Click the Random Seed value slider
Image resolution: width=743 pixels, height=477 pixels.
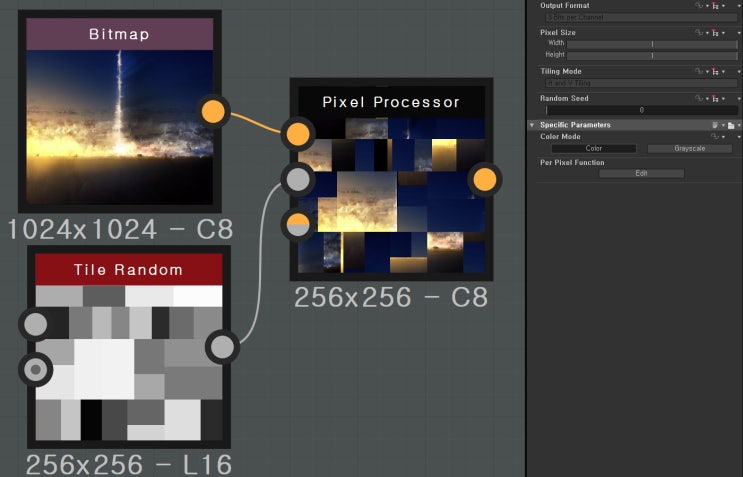pos(642,110)
